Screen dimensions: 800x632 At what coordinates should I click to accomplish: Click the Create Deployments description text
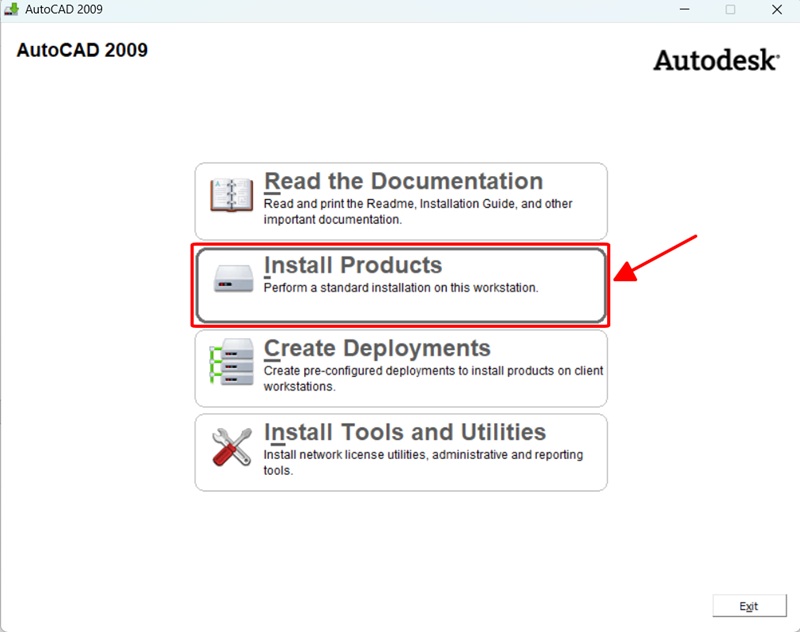point(421,378)
